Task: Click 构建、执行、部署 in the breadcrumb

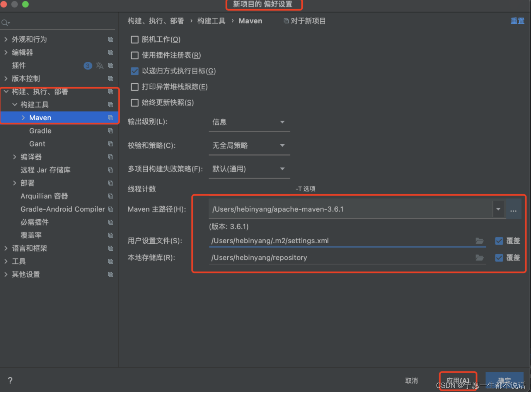Action: click(156, 21)
